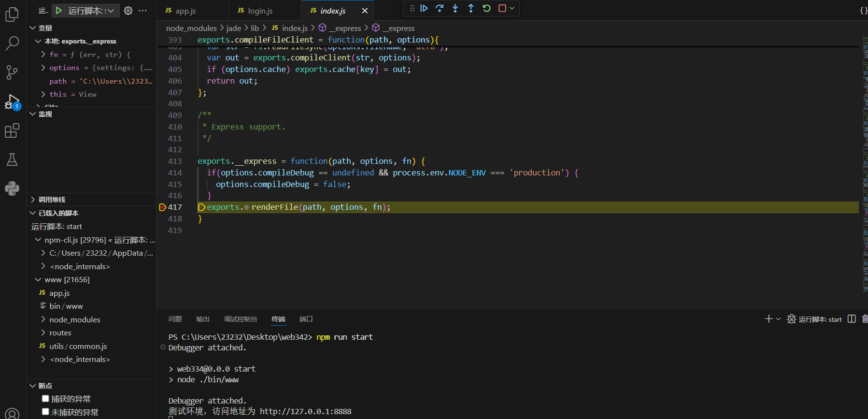
Task: Enable 捕获的异常 breakpoint checkbox
Action: pos(45,399)
